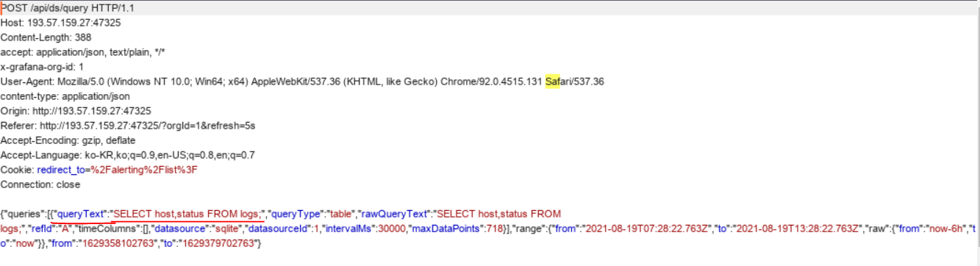
Task: Click the "POST /api/ds/query HTTP/1.1" request line
Action: tap(68, 8)
